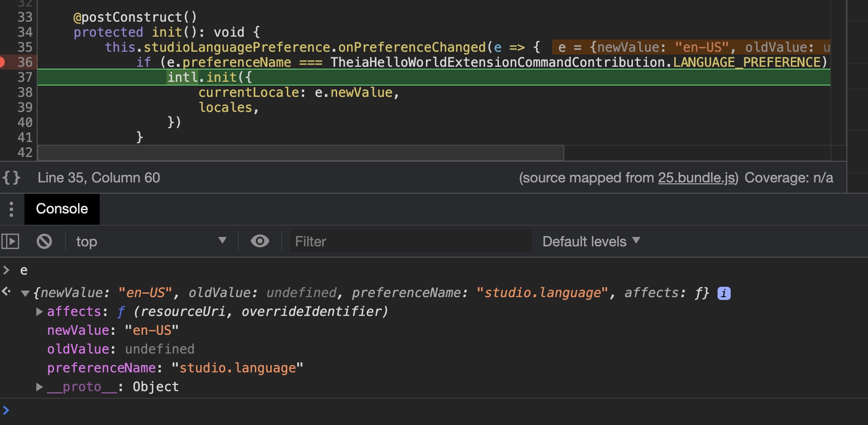Open the Default levels dropdown

(591, 242)
